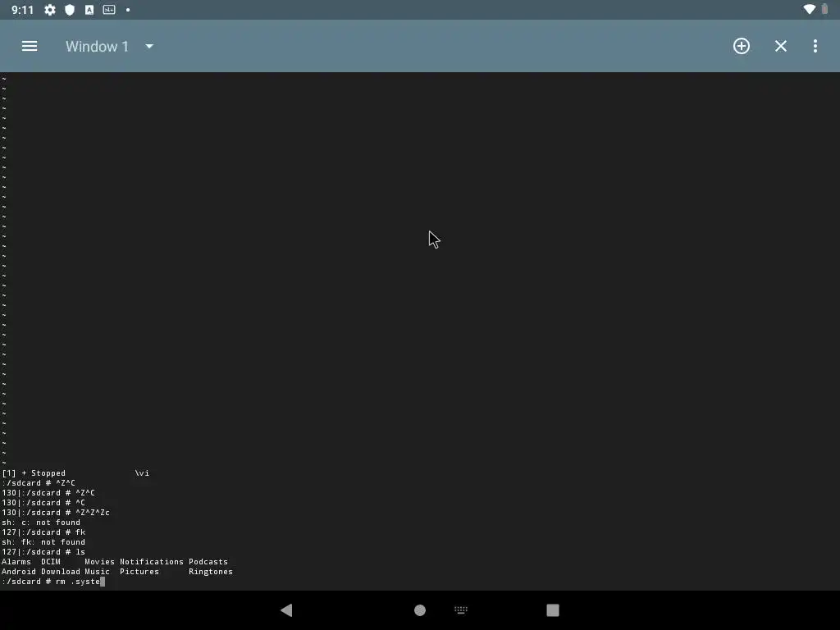
Task: Expand the Window 1 dropdown arrow
Action: click(149, 47)
